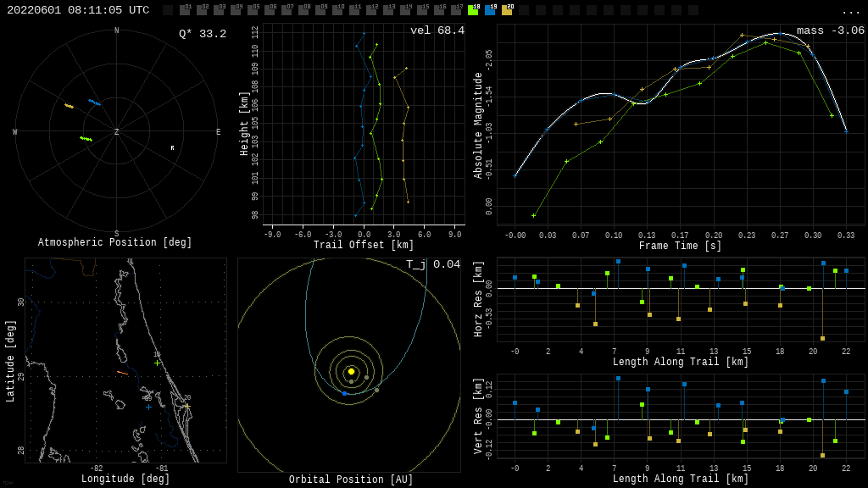Select the camera 01 box in the top strip
This screenshot has height=488, width=868.
click(x=185, y=10)
